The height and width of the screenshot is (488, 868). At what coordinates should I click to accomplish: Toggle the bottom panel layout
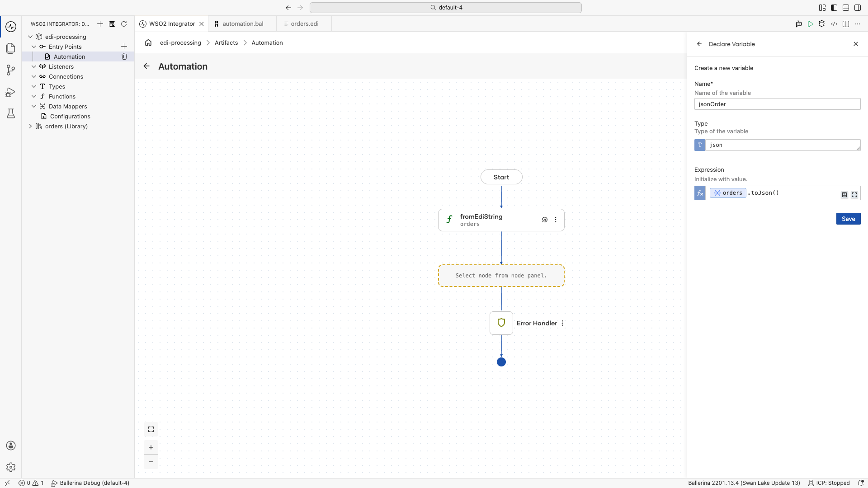(846, 8)
